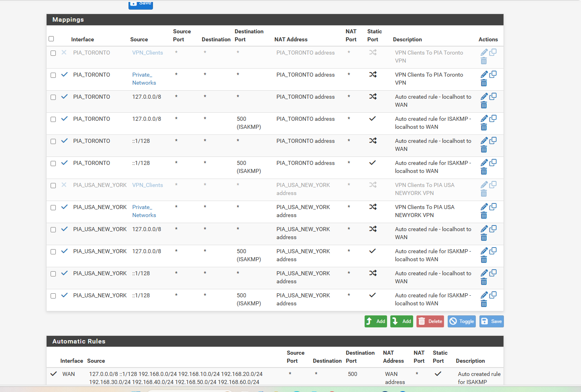Click the Toggle button below mappings
Viewport: 581px width, 392px height.
[462, 321]
